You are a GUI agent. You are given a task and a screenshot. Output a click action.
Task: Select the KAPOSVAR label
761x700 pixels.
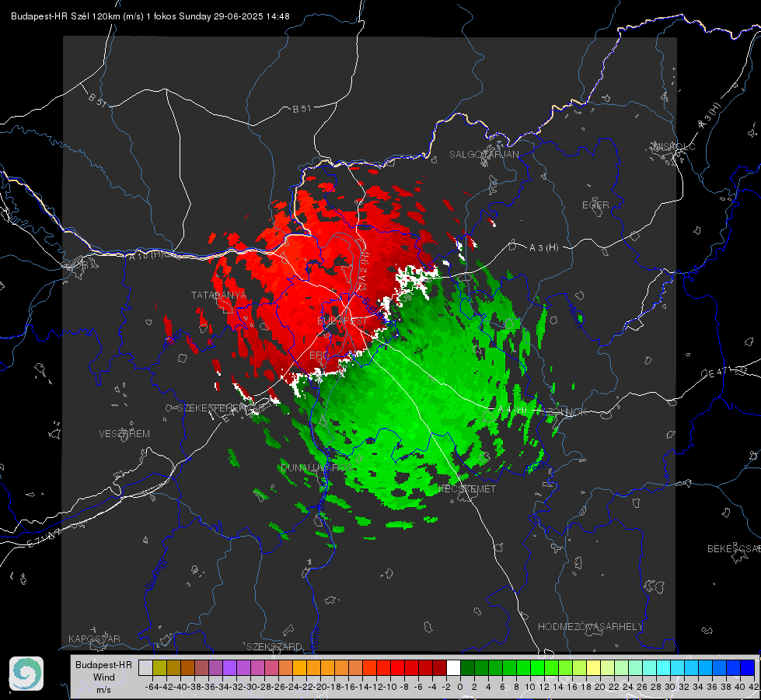coord(94,639)
